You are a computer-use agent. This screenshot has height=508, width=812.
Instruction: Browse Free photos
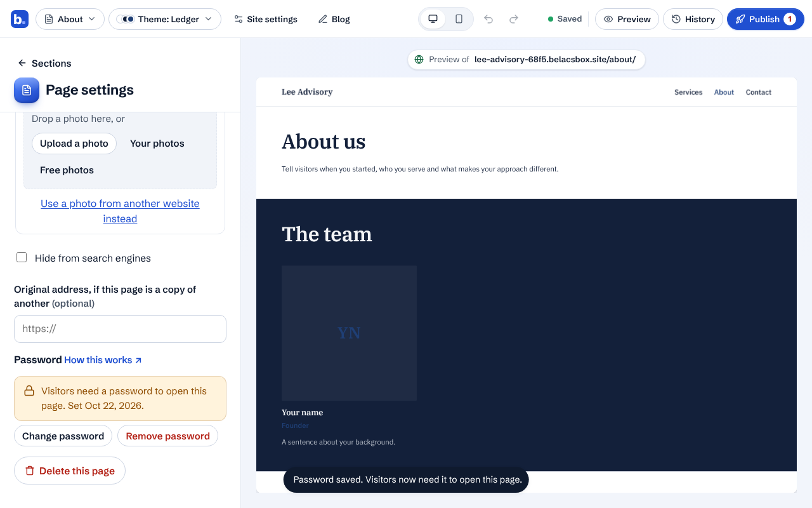click(67, 170)
